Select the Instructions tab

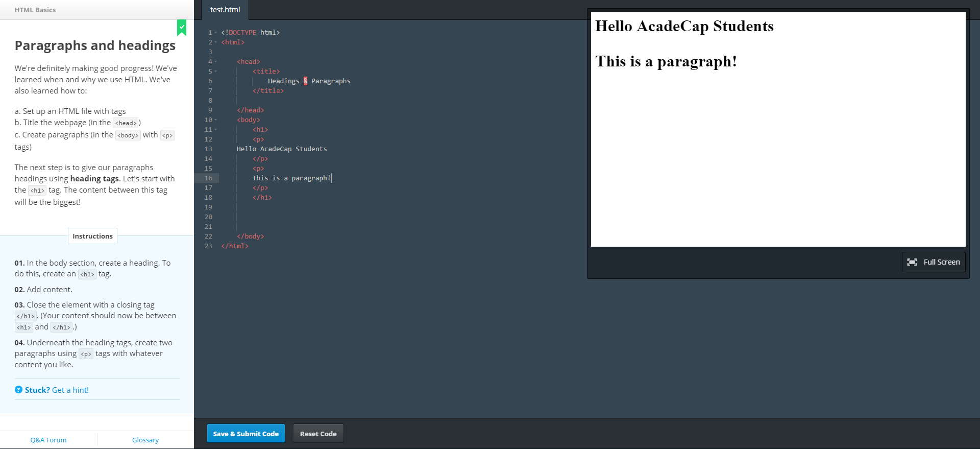[x=92, y=236]
